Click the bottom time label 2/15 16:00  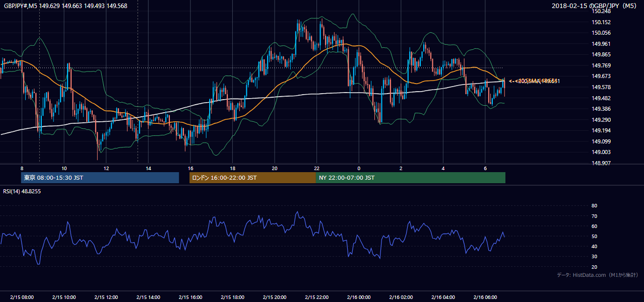[x=190, y=297]
